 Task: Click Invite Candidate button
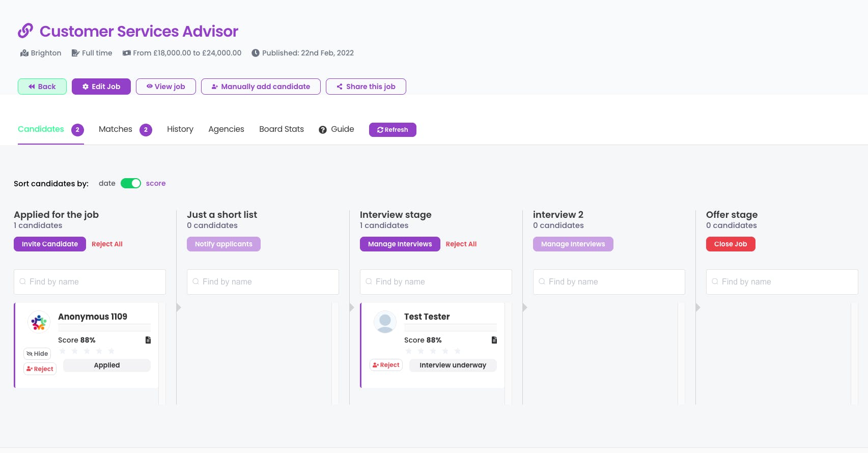[50, 244]
